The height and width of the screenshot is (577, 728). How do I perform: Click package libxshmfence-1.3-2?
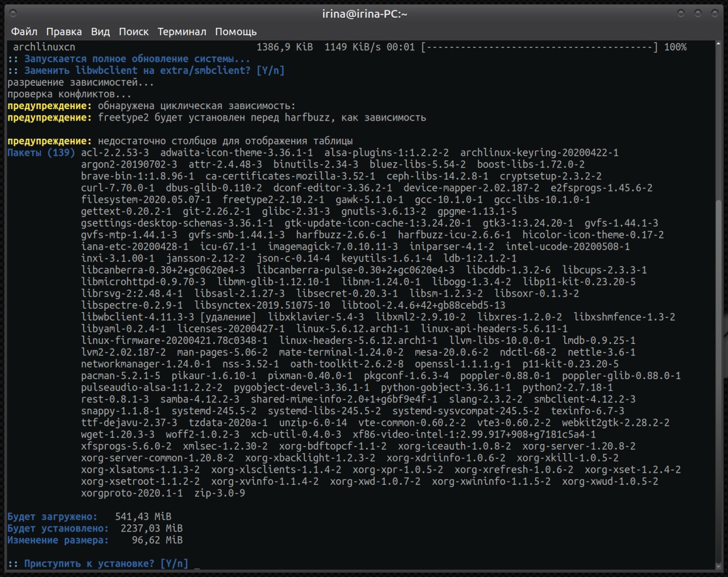point(624,317)
